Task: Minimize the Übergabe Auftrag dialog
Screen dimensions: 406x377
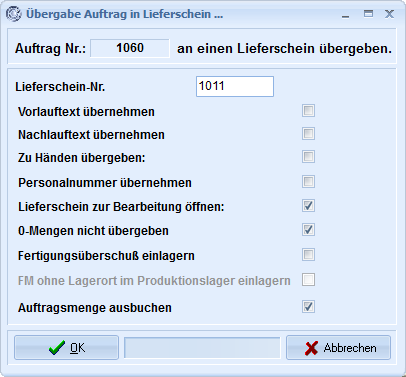Action: click(346, 15)
